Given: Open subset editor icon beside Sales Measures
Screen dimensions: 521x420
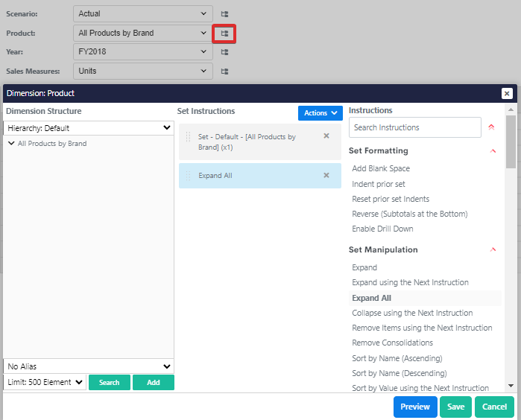Looking at the screenshot, I should [224, 71].
